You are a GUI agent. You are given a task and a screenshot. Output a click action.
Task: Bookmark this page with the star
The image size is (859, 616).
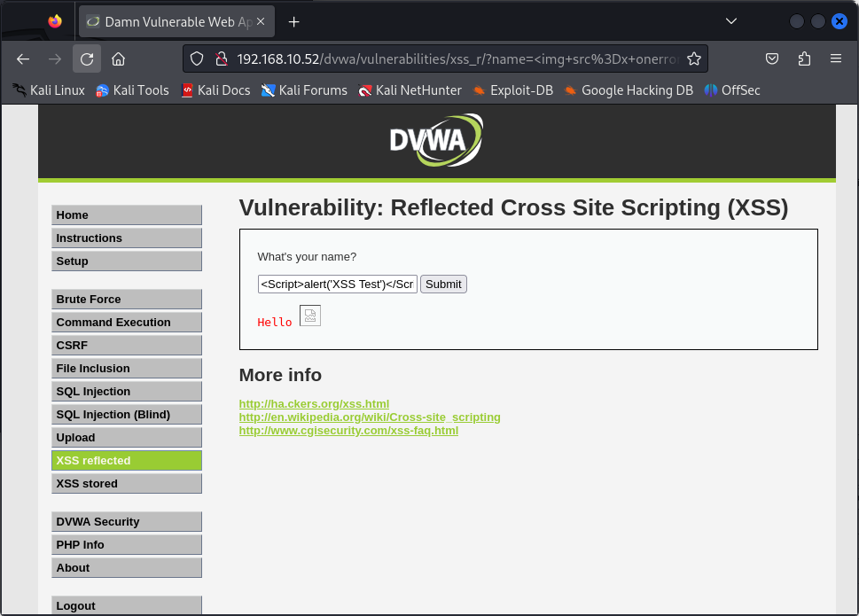pos(693,58)
